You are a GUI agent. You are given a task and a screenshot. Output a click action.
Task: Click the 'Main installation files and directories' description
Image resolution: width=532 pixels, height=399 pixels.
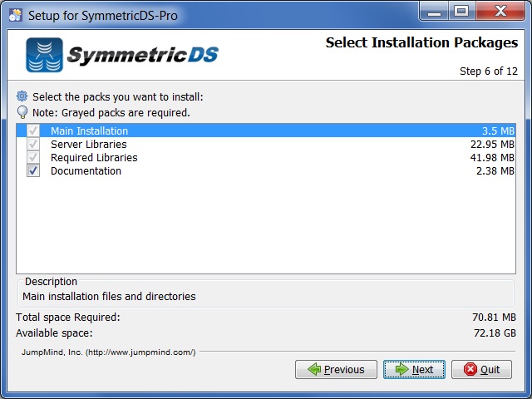click(x=109, y=296)
